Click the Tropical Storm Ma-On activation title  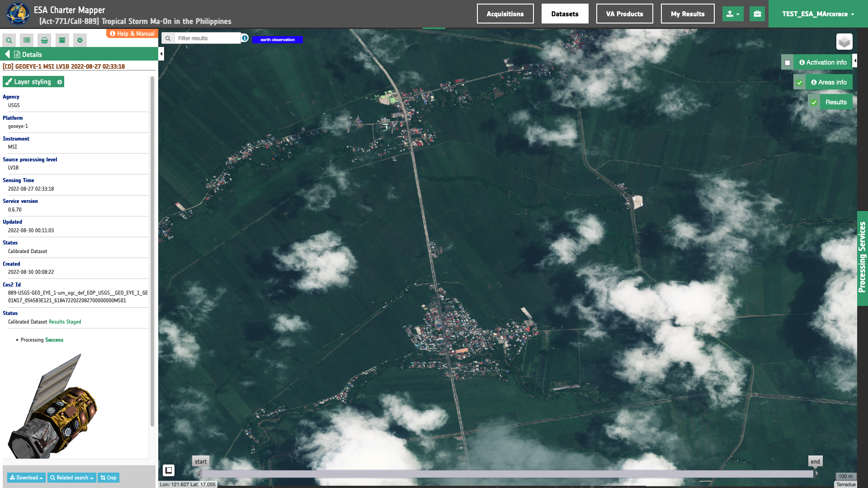pyautogui.click(x=135, y=21)
